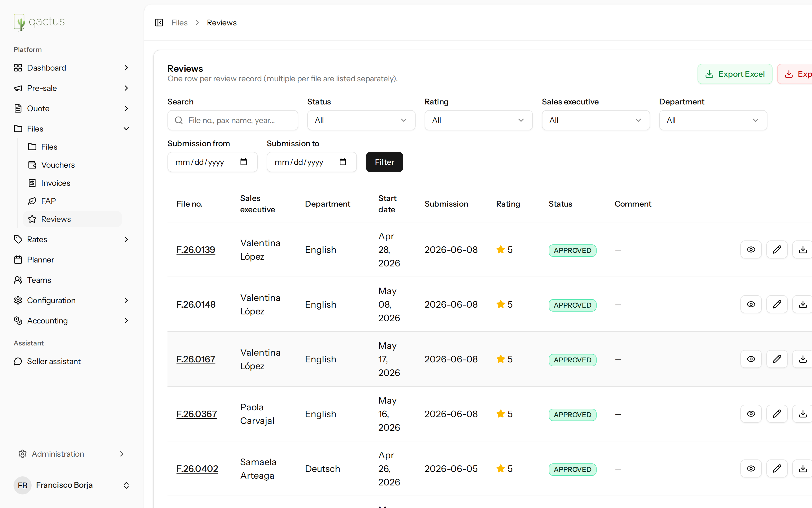The image size is (812, 508).
Task: Open file link F.26.0367
Action: (x=197, y=414)
